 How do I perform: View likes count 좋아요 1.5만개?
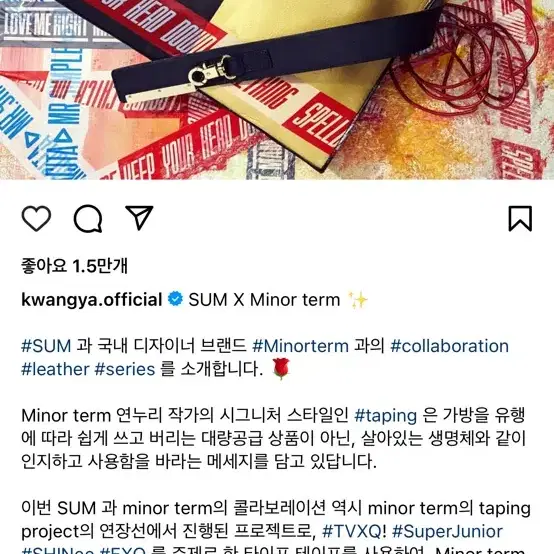coord(74,265)
